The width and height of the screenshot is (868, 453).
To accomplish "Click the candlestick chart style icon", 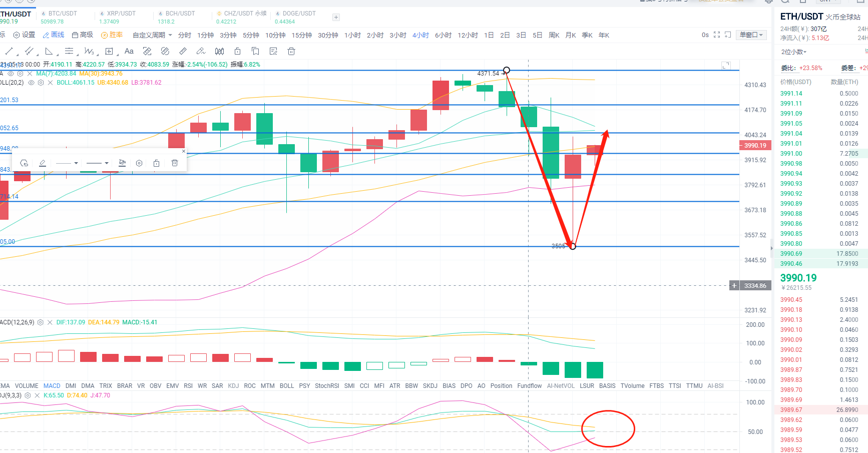I will (x=219, y=51).
